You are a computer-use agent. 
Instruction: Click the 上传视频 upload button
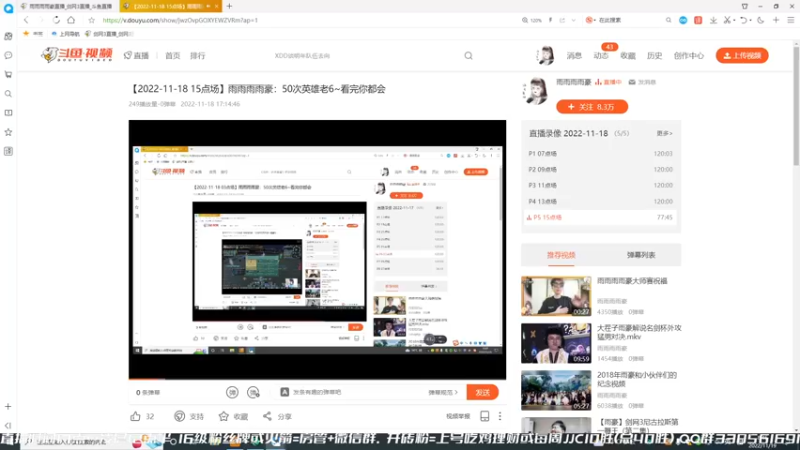tap(742, 56)
